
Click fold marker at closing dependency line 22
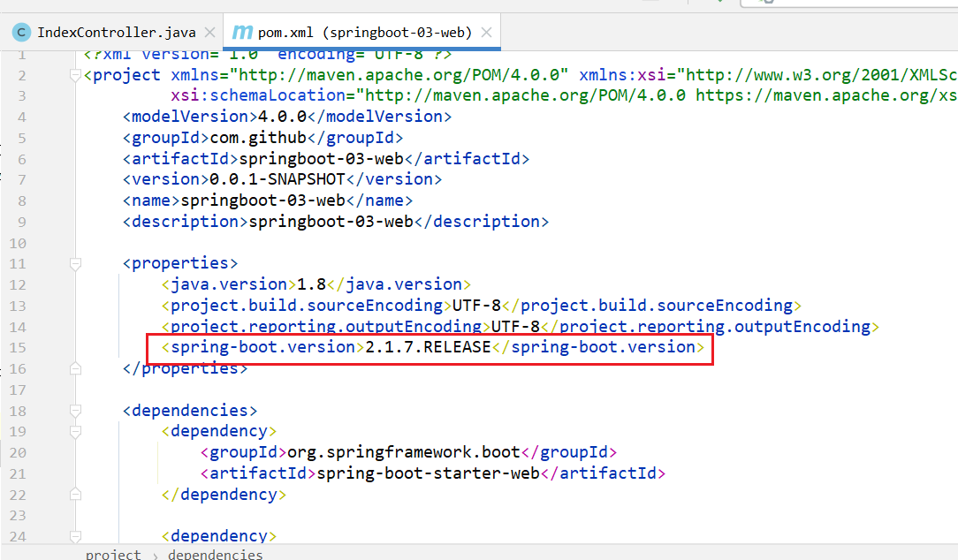74,495
